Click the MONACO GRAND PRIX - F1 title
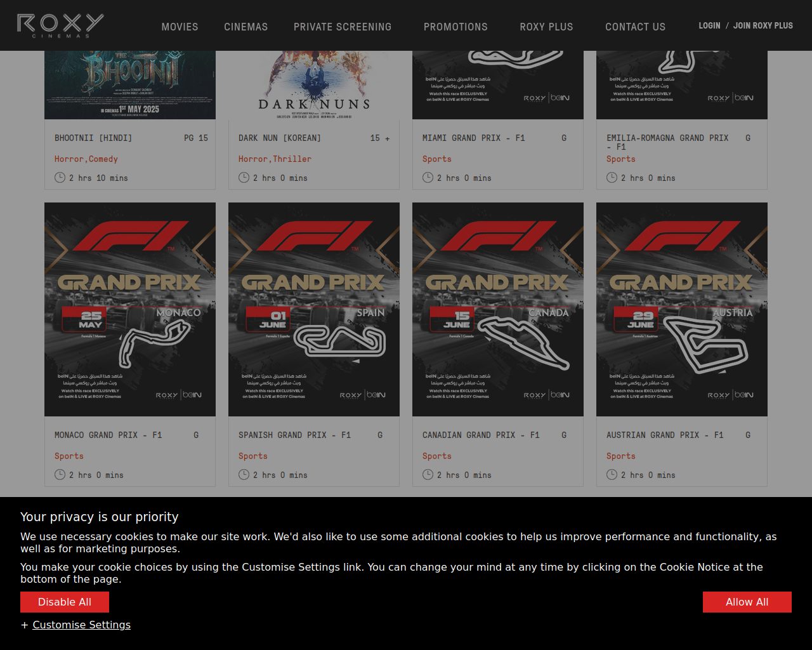812x650 pixels. point(108,435)
